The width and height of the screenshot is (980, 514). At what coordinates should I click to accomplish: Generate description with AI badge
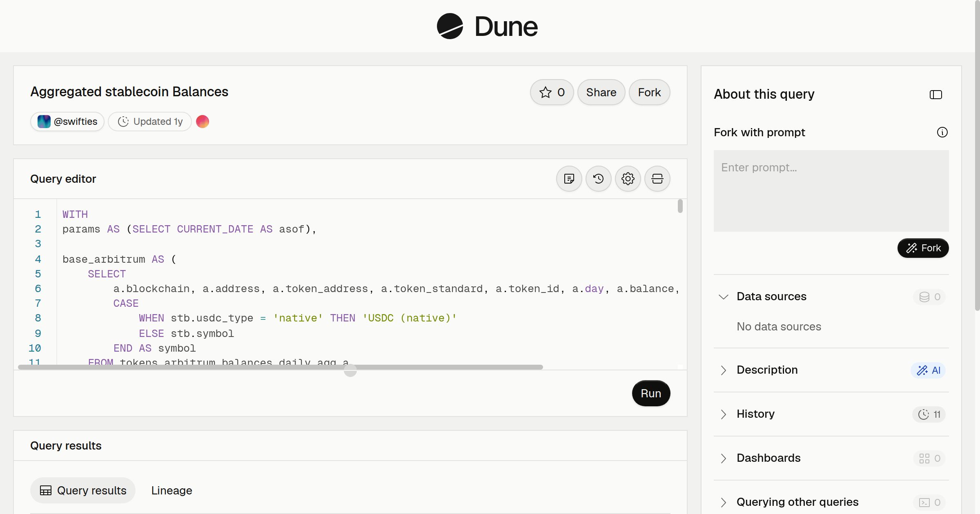click(928, 370)
